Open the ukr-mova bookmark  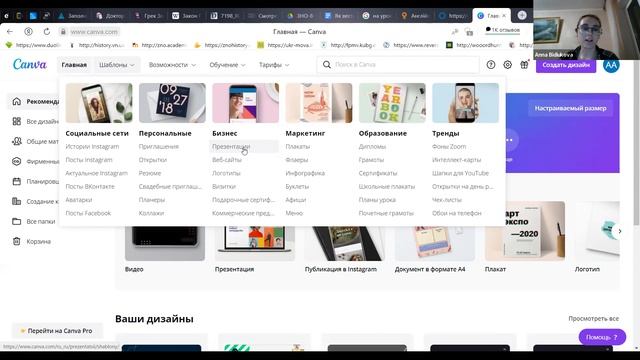(284, 45)
